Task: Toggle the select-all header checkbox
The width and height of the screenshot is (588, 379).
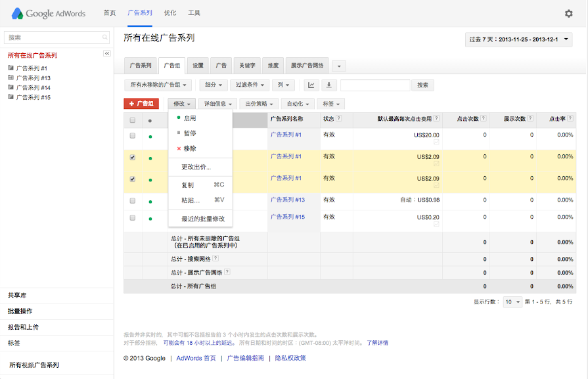Action: coord(133,120)
